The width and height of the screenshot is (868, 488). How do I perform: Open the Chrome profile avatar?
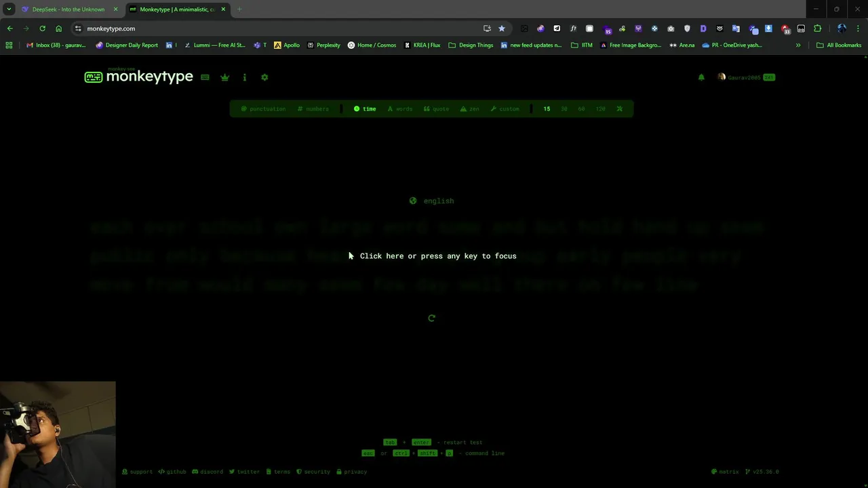tap(842, 28)
